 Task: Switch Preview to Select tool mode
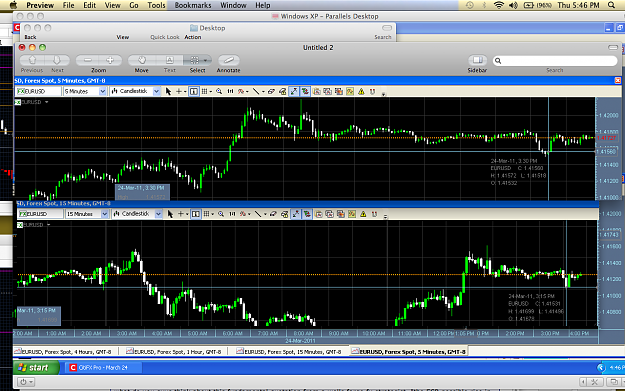pyautogui.click(x=194, y=60)
